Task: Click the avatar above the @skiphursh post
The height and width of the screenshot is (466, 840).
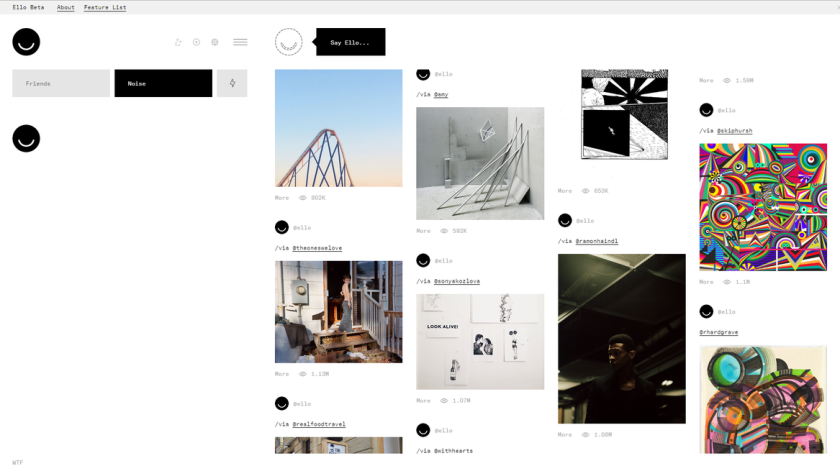Action: pos(706,110)
